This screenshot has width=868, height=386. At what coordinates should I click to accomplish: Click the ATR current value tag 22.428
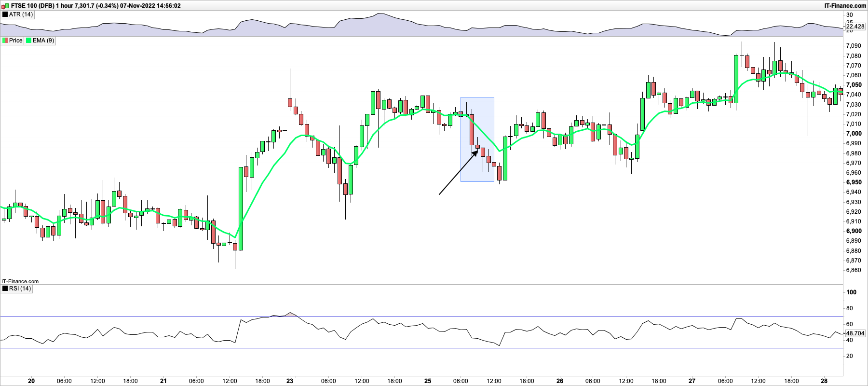(855, 27)
